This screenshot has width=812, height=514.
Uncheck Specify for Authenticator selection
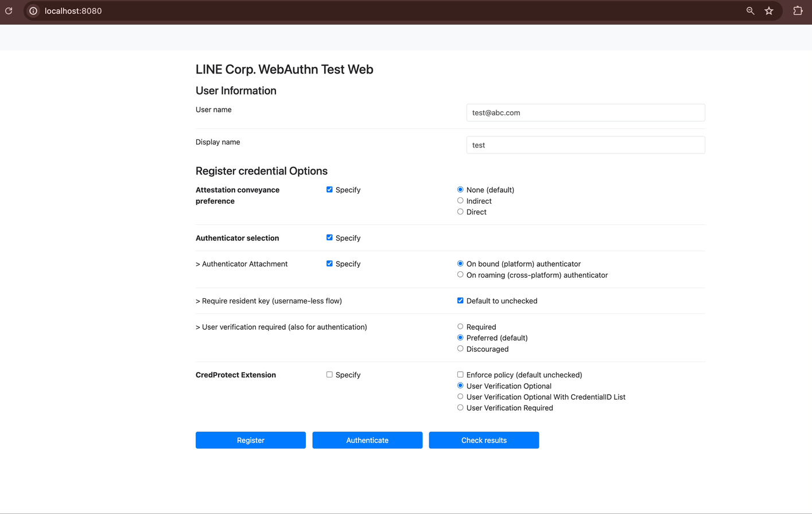(329, 237)
